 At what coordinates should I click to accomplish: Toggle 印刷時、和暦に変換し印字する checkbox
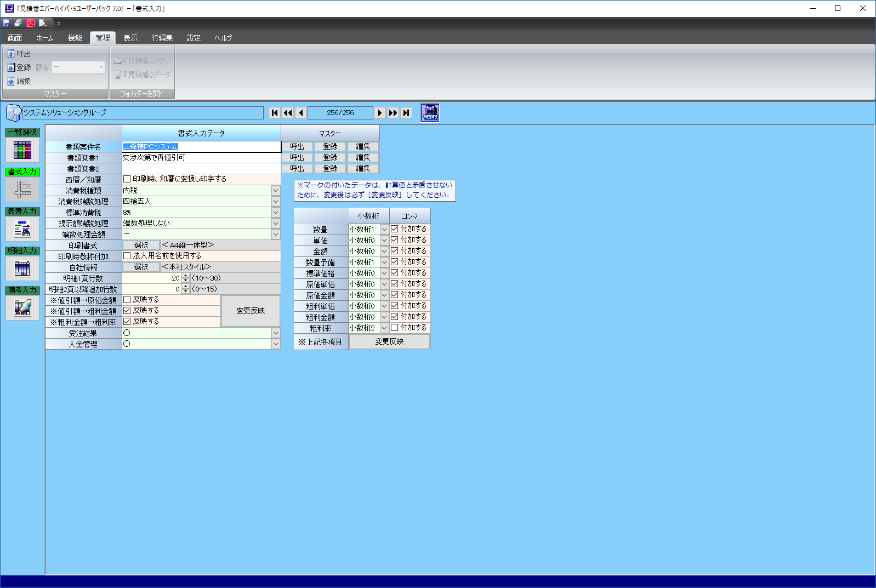[127, 179]
